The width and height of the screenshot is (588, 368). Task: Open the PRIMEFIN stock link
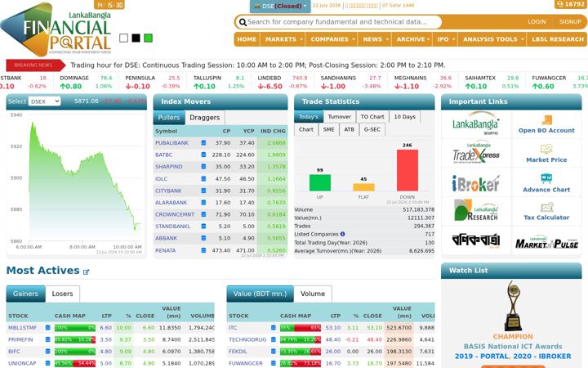point(20,339)
